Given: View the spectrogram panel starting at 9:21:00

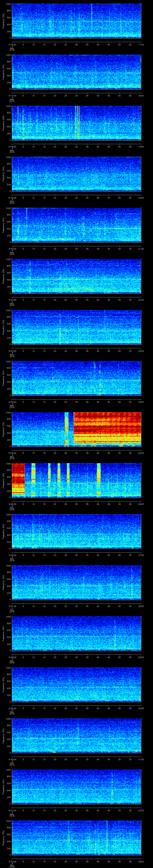Looking at the screenshot, I should click(x=76, y=276).
